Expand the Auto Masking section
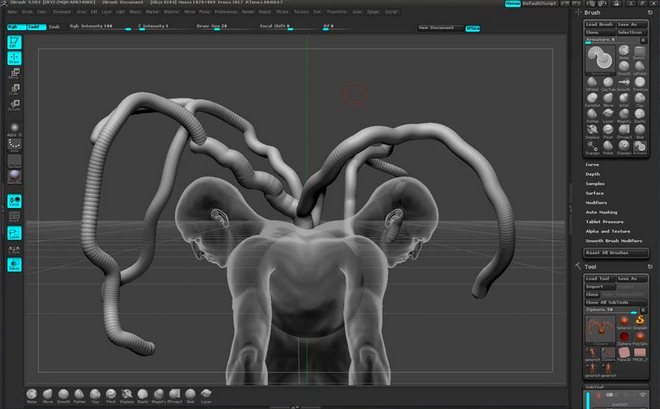 pos(601,211)
